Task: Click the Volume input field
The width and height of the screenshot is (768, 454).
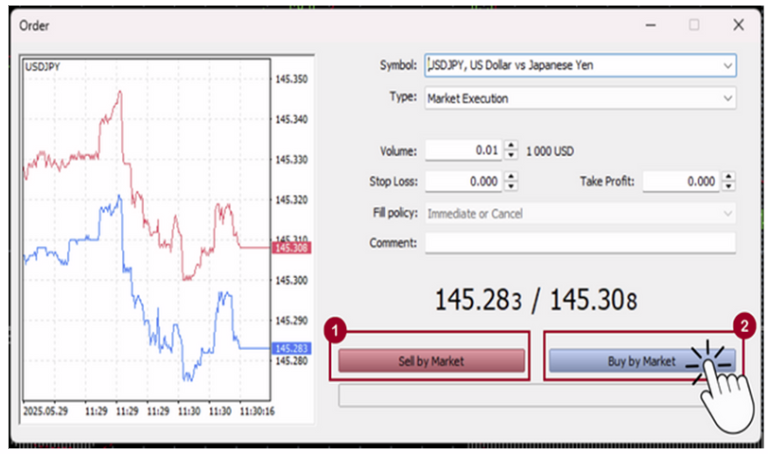Action: coord(463,151)
